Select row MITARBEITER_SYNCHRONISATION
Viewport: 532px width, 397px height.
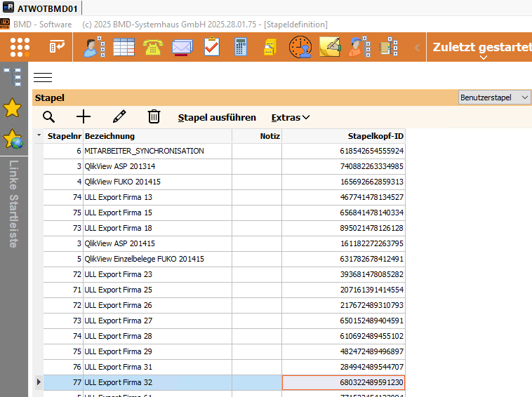point(224,152)
